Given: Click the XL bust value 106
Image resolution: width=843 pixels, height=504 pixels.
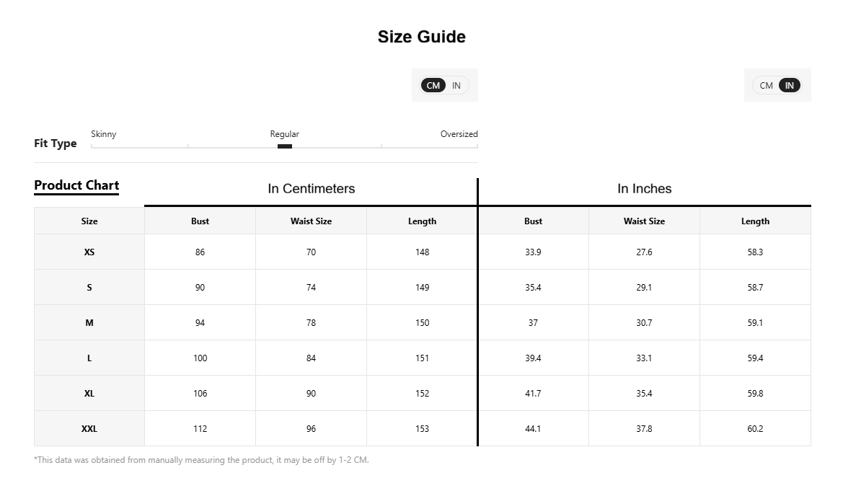Looking at the screenshot, I should (200, 393).
